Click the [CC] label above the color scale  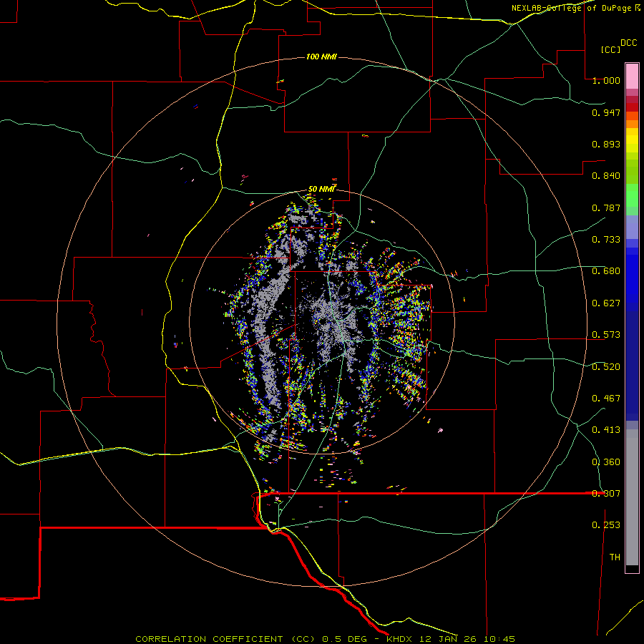[x=611, y=49]
